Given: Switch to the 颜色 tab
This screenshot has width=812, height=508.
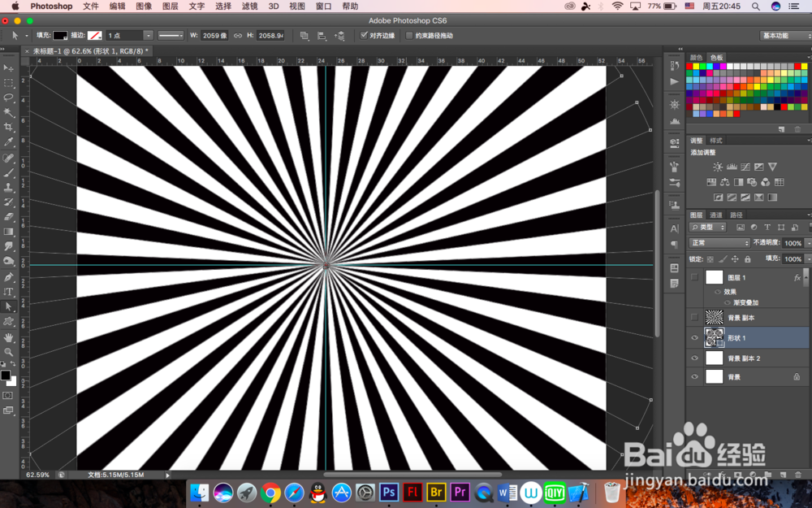Looking at the screenshot, I should (x=697, y=58).
